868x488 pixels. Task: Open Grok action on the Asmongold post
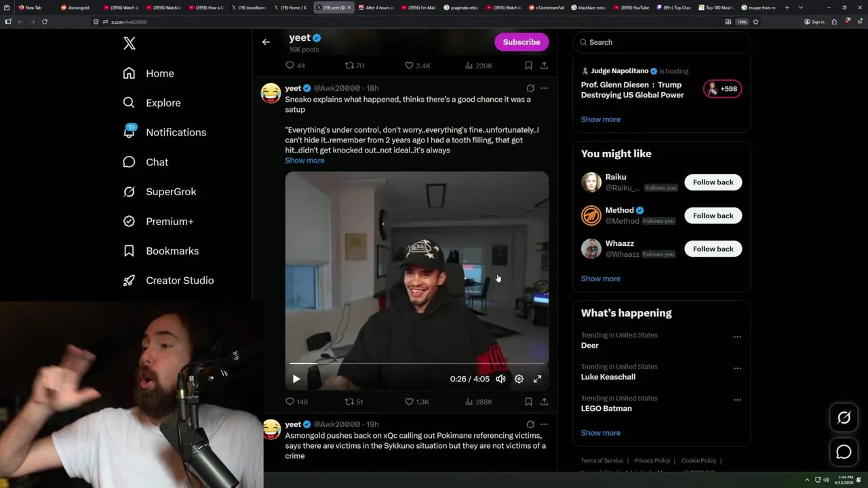(x=530, y=424)
